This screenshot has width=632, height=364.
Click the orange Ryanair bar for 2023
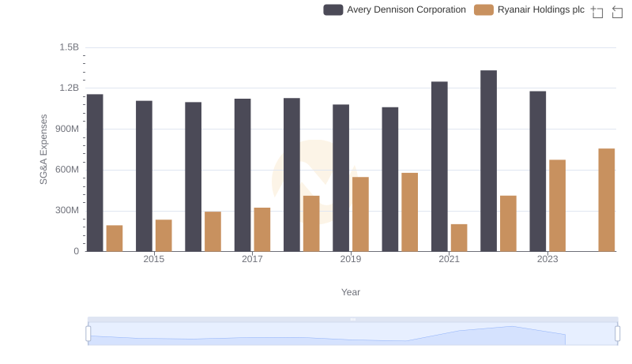[558, 206]
